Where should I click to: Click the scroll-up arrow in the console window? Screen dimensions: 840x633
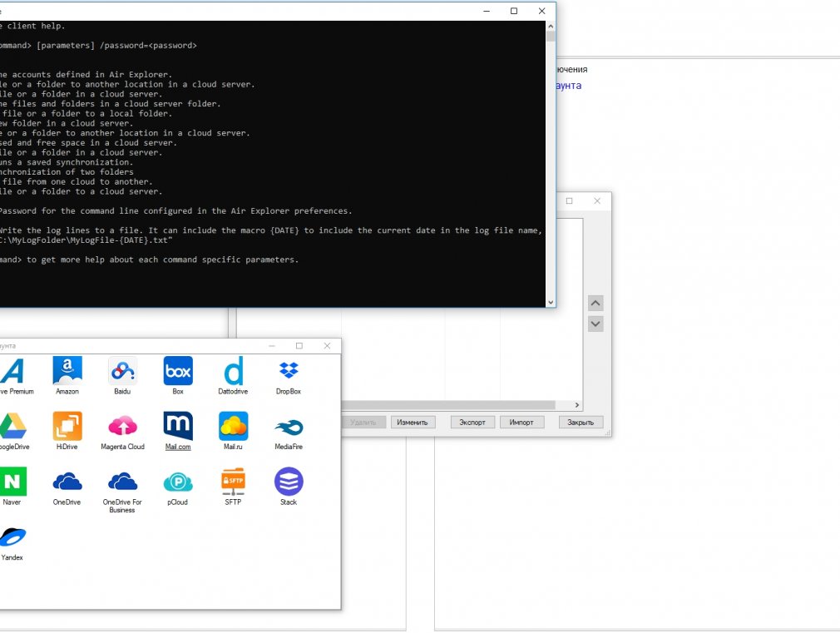[x=551, y=26]
